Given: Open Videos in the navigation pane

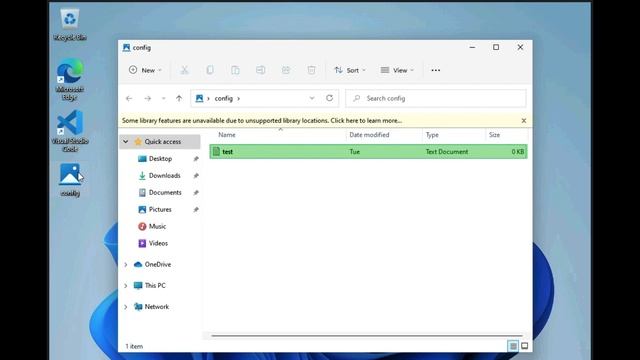Looking at the screenshot, I should (x=158, y=243).
